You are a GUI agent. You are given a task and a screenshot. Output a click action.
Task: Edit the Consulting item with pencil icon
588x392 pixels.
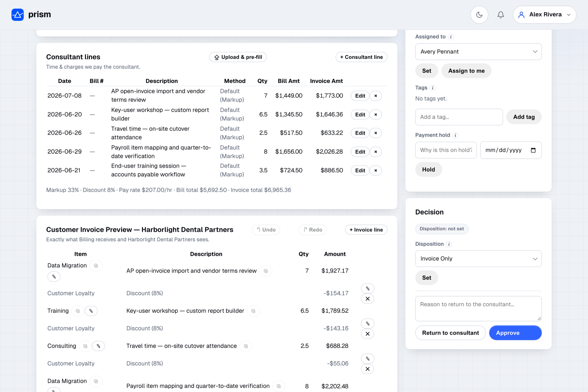(98, 346)
